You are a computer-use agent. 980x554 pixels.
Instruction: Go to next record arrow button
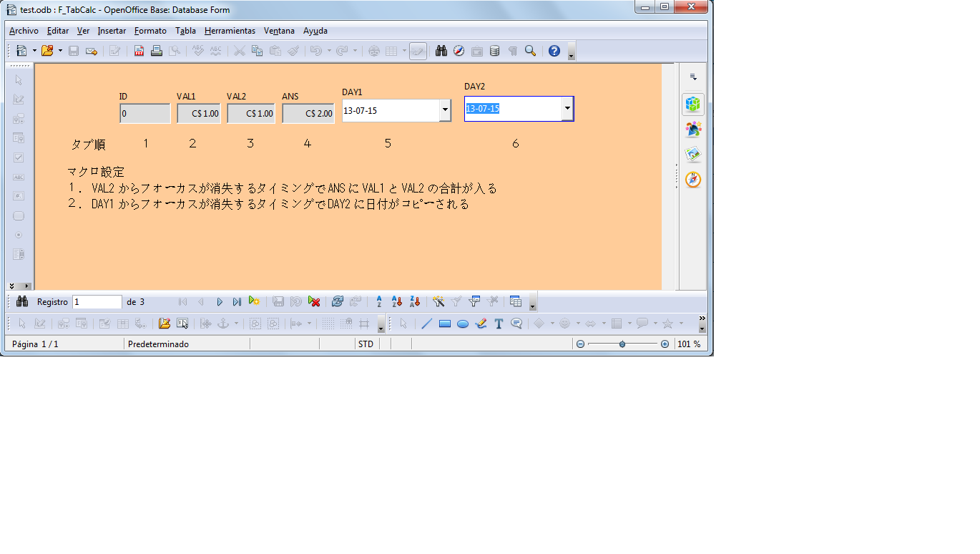(x=220, y=302)
